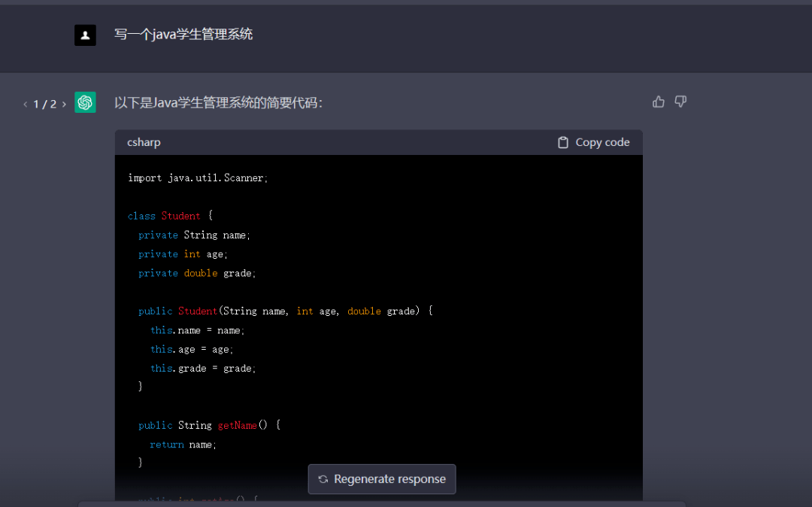Viewport: 812px width, 507px height.
Task: Click the reply intro line above the code block
Action: click(218, 102)
